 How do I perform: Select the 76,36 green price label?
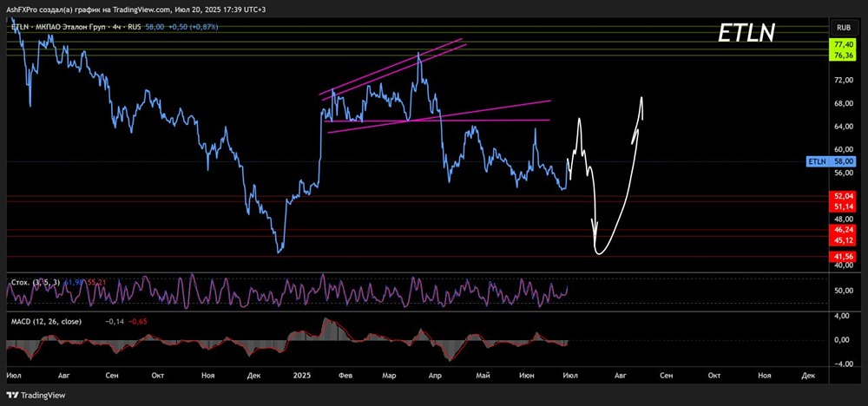click(843, 56)
